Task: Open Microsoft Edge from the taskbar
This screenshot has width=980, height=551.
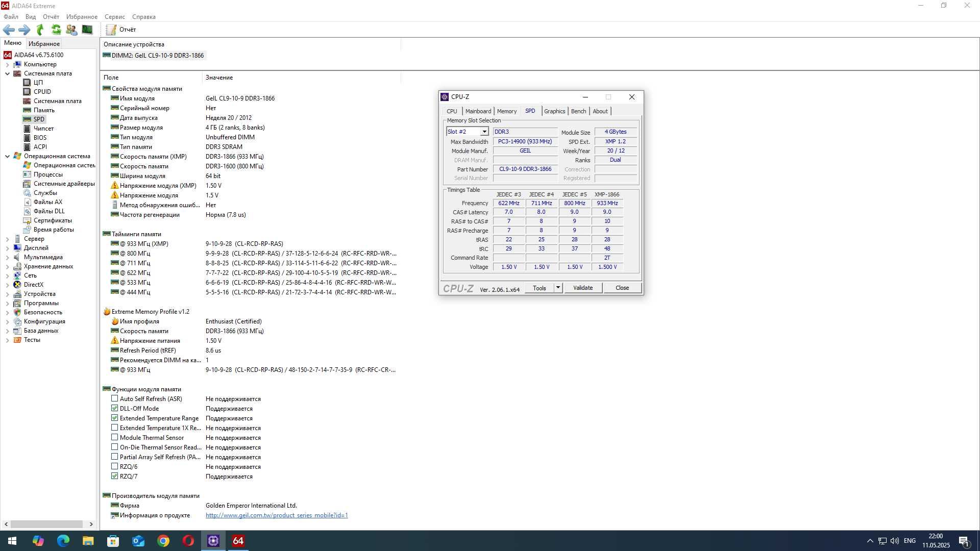Action: pyautogui.click(x=63, y=541)
